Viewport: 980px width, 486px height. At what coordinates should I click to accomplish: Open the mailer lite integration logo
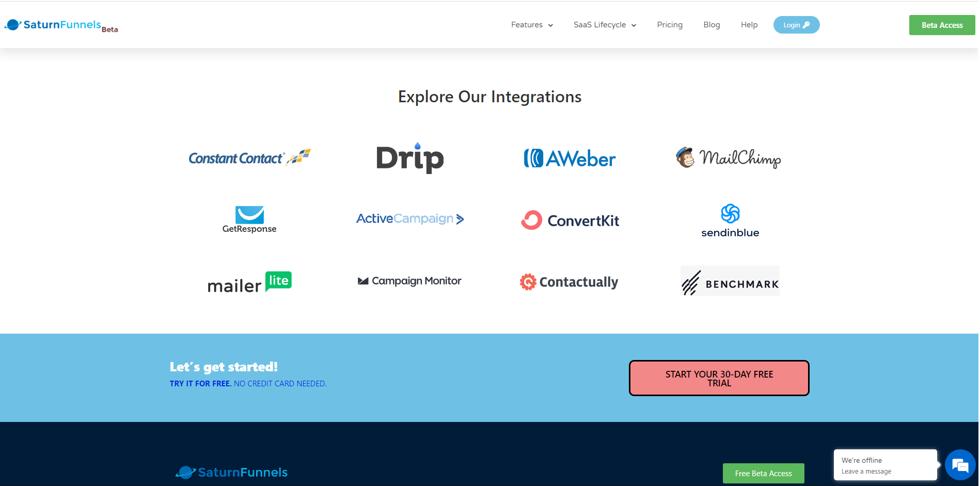pyautogui.click(x=249, y=282)
